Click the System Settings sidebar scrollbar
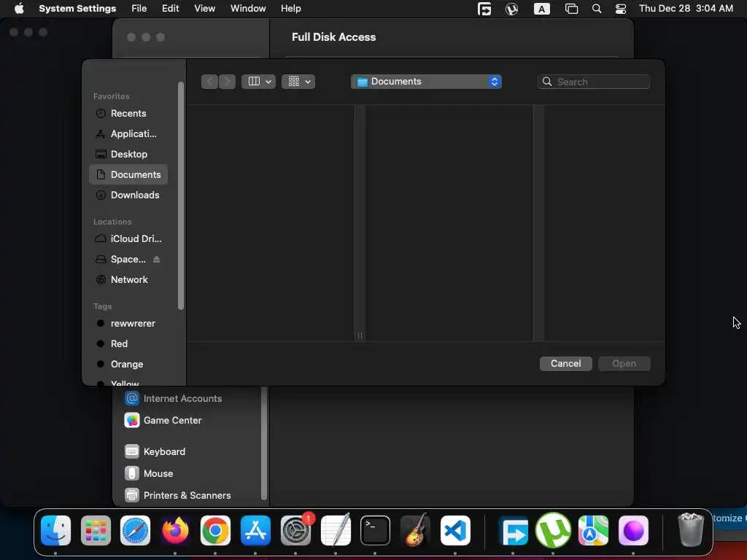Viewport: 747px width, 560px height. (264, 443)
